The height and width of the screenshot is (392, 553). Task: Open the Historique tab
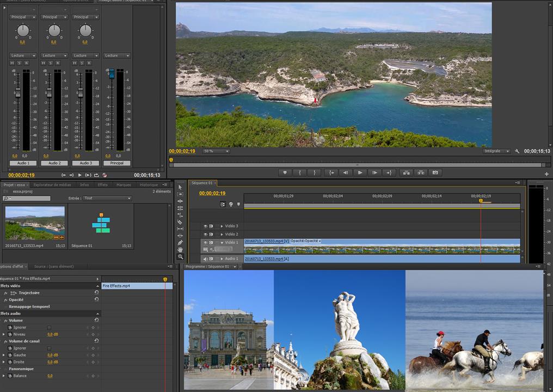(x=149, y=185)
